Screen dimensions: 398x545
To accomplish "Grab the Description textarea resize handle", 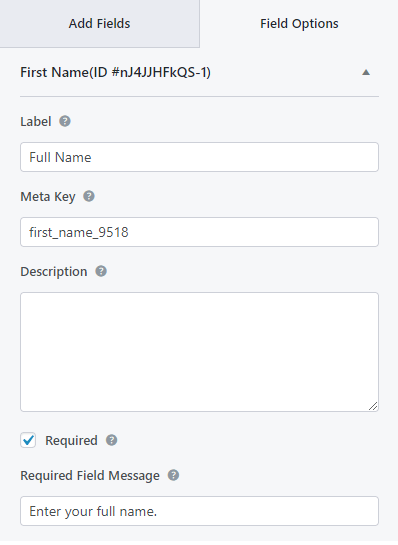I will pos(373,406).
